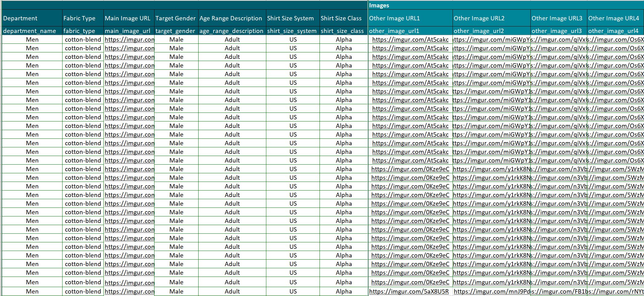
Task: Open the first data row's qiVx link
Action: click(x=559, y=39)
